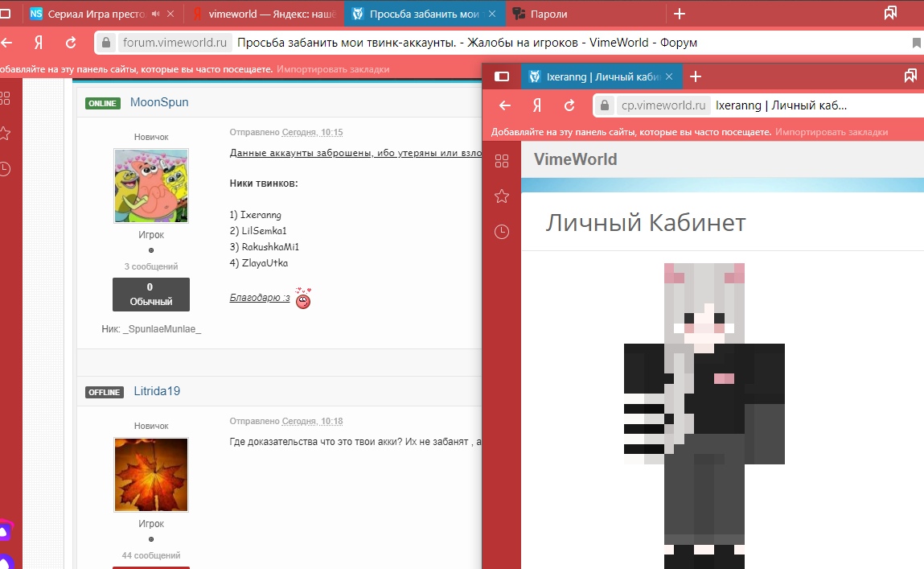924x569 pixels.
Task: Open Yandex home in forum window toolbar
Action: pos(39,43)
